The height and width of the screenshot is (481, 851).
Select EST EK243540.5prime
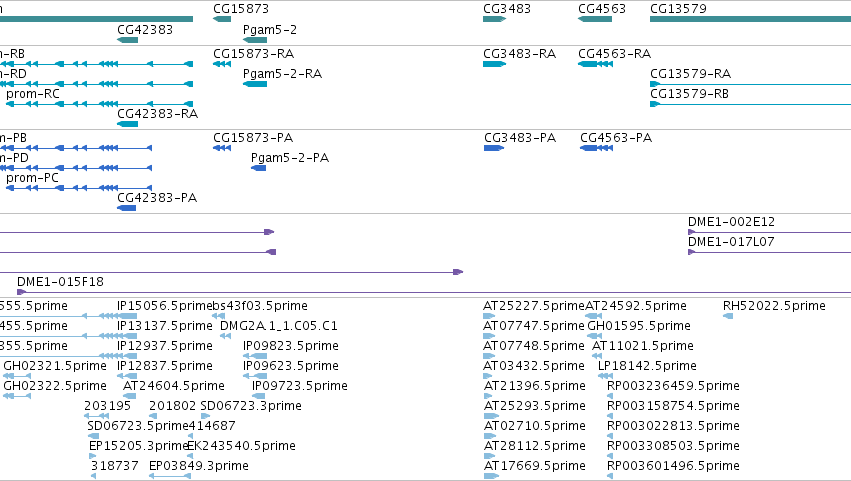tap(190, 457)
